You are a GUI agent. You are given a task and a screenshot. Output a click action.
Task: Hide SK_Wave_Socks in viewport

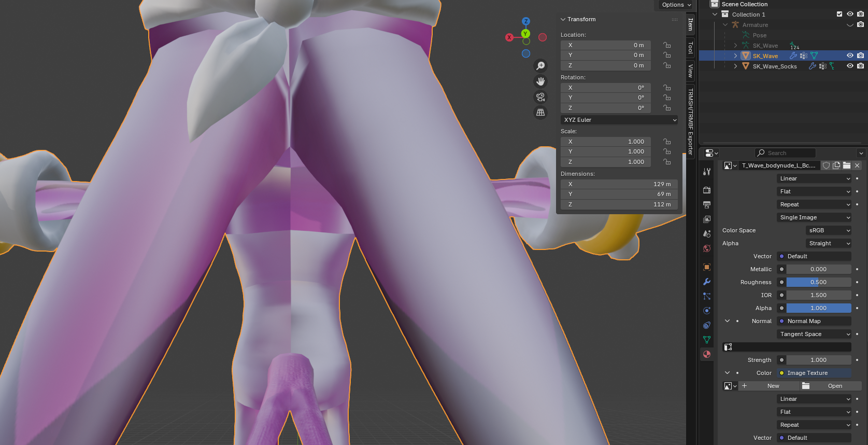click(x=850, y=66)
